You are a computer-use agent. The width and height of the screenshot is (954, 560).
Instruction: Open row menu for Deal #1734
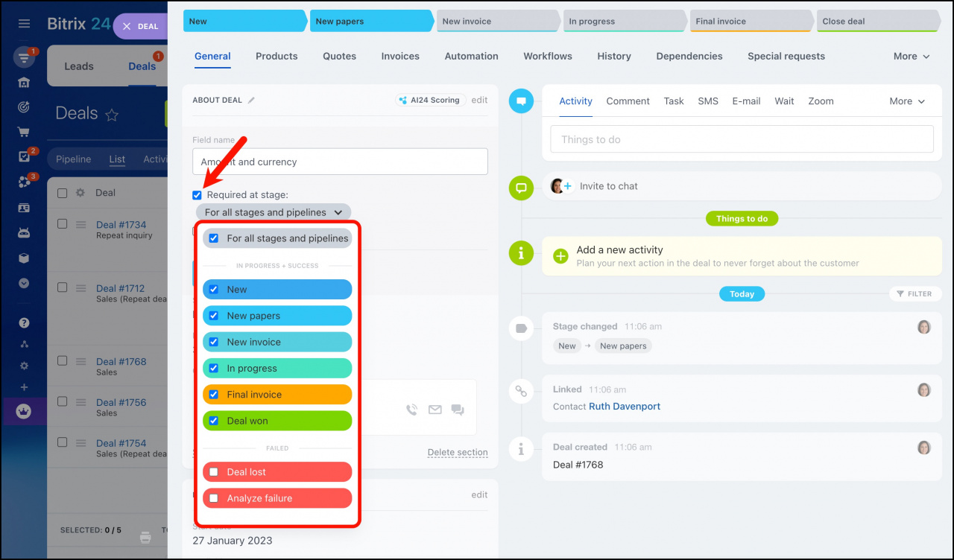coord(82,224)
